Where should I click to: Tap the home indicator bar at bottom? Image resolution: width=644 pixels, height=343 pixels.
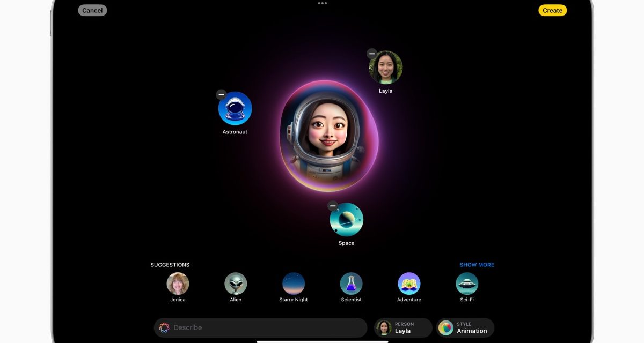pos(322,341)
